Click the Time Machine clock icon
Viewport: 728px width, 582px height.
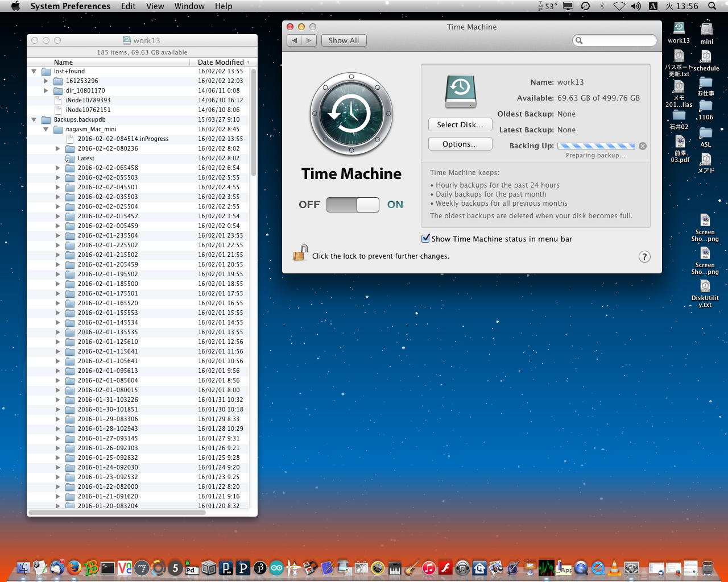(x=351, y=115)
